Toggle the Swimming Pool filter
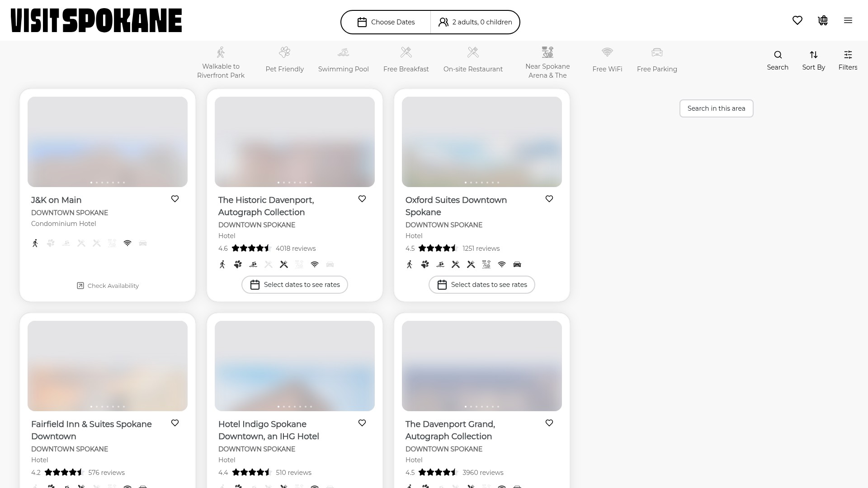The width and height of the screenshot is (868, 488). click(344, 60)
